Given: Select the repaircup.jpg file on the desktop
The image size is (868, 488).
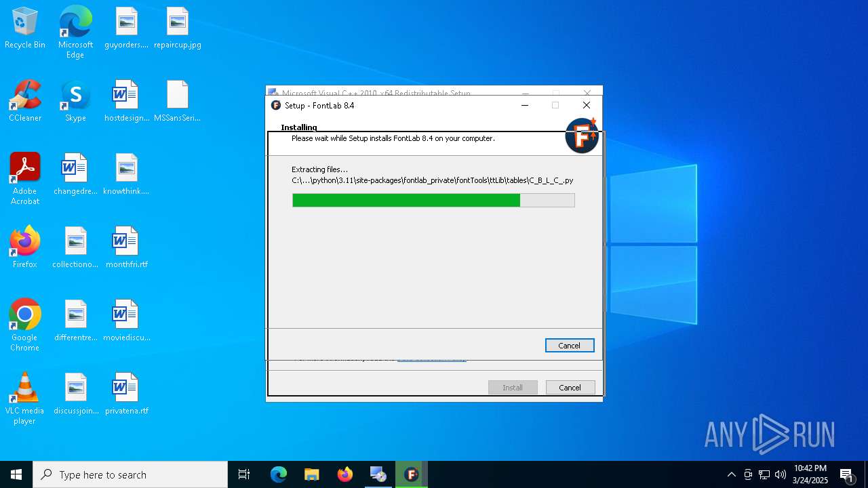Looking at the screenshot, I should coord(178,28).
